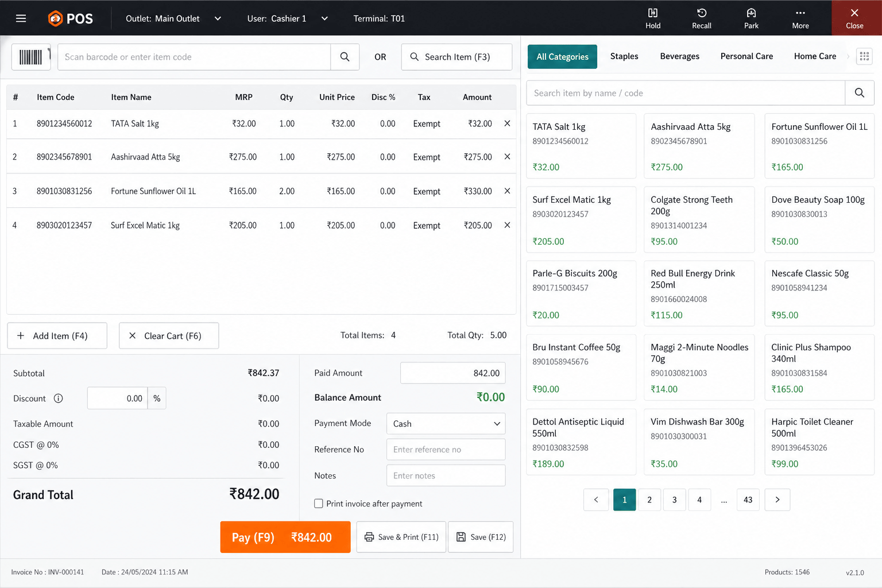
Task: Search the entered item code
Action: 345,57
